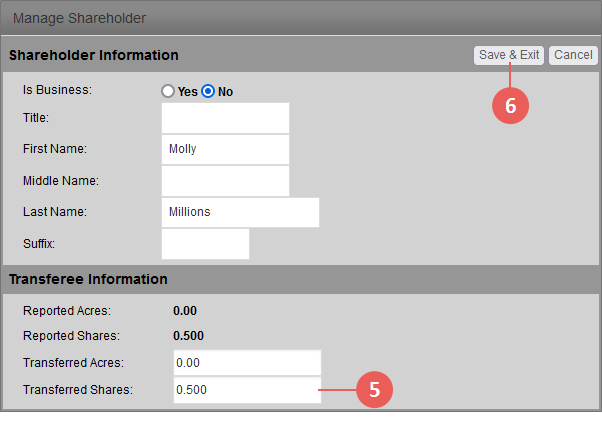Click the Is Business label
Screen dimensions: 602x427
(57, 90)
